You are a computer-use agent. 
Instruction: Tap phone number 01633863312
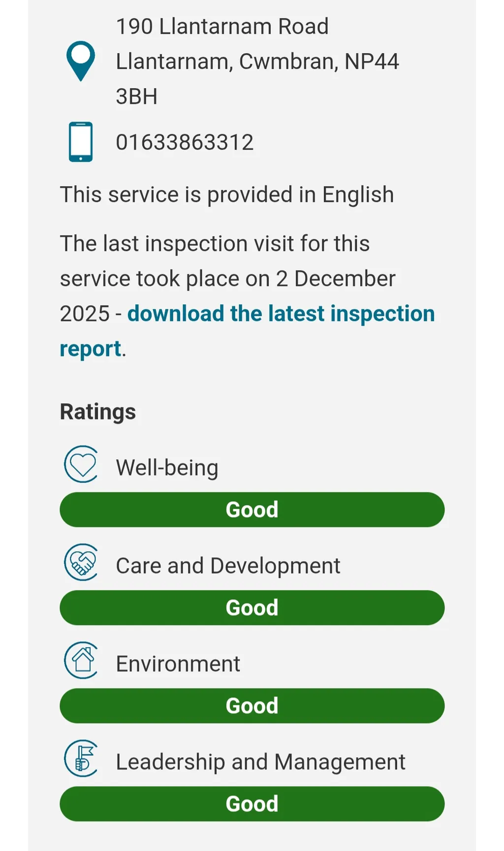pos(185,142)
